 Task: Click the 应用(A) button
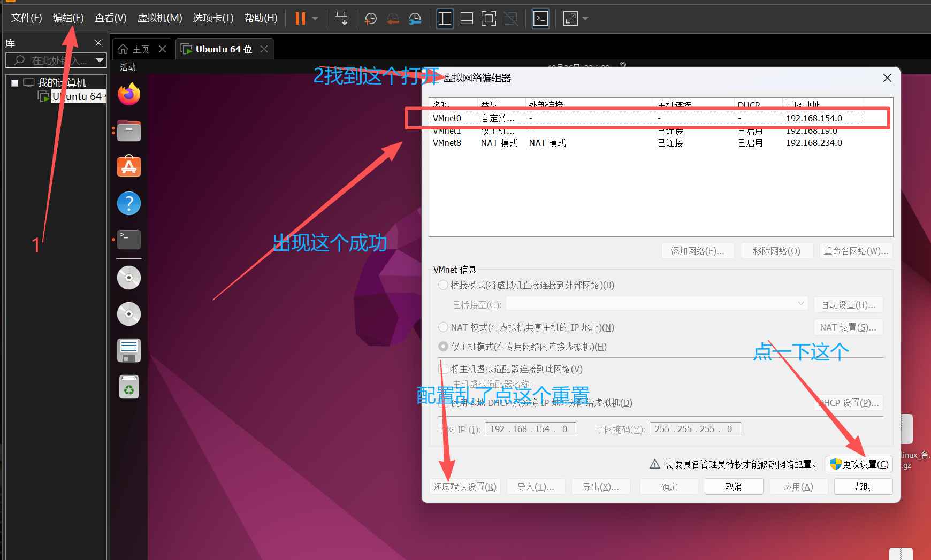[x=798, y=487]
